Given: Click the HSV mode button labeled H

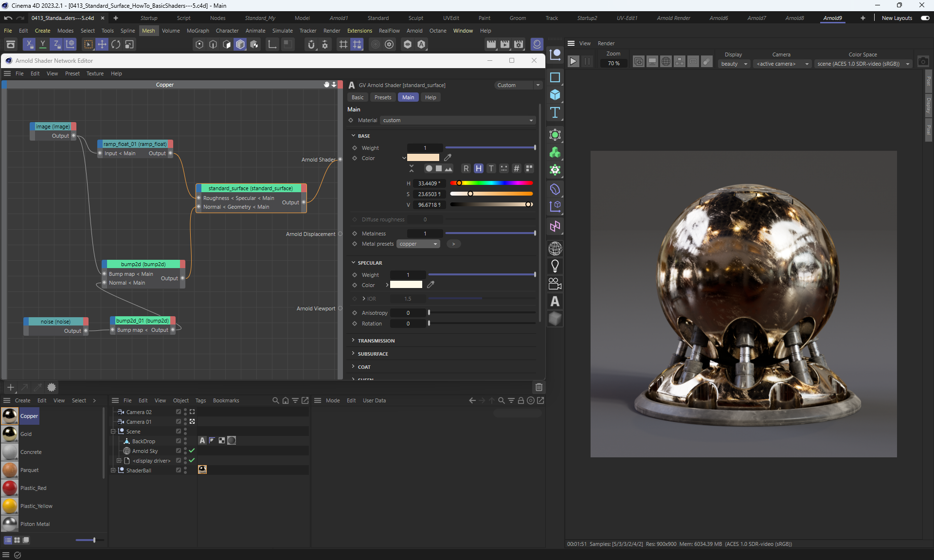Looking at the screenshot, I should pos(479,168).
